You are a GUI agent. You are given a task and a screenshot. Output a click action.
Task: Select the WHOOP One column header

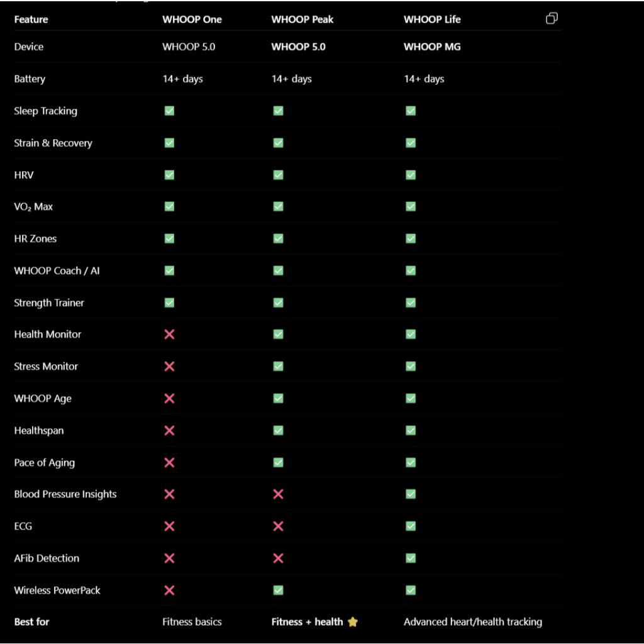(x=192, y=19)
